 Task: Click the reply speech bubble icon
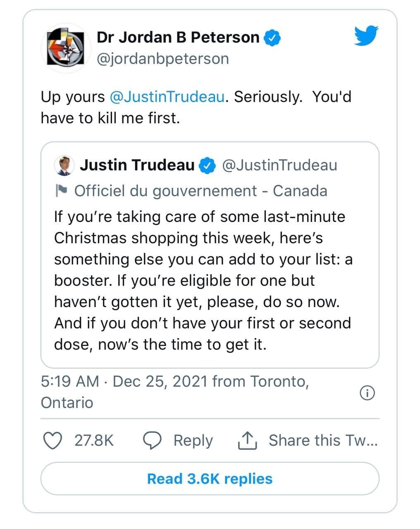[152, 441]
